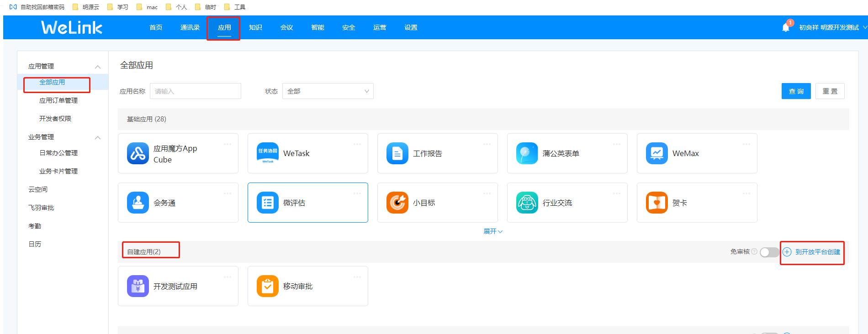The height and width of the screenshot is (334, 868).
Task: Click the WeLink logo
Action: click(x=72, y=27)
